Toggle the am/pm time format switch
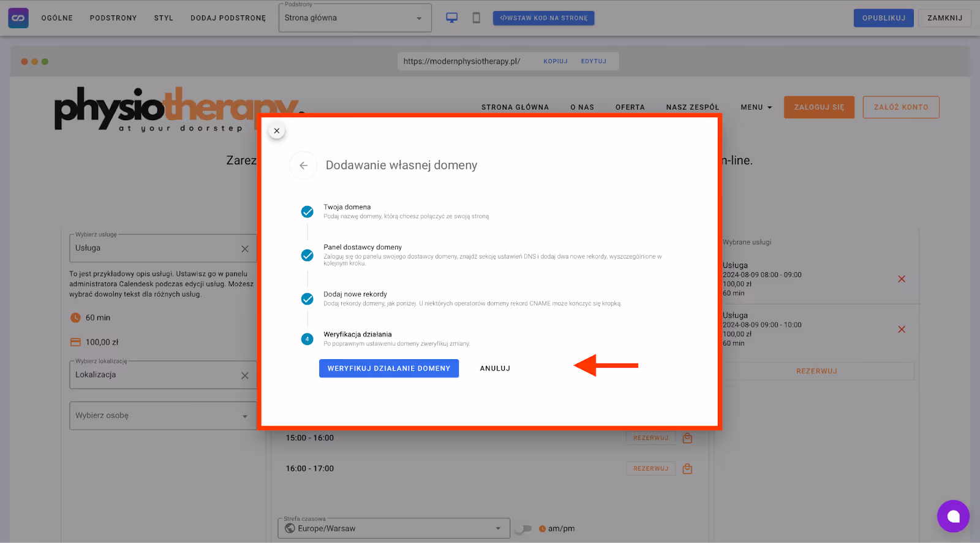Screen dimensions: 980x543 (523, 528)
